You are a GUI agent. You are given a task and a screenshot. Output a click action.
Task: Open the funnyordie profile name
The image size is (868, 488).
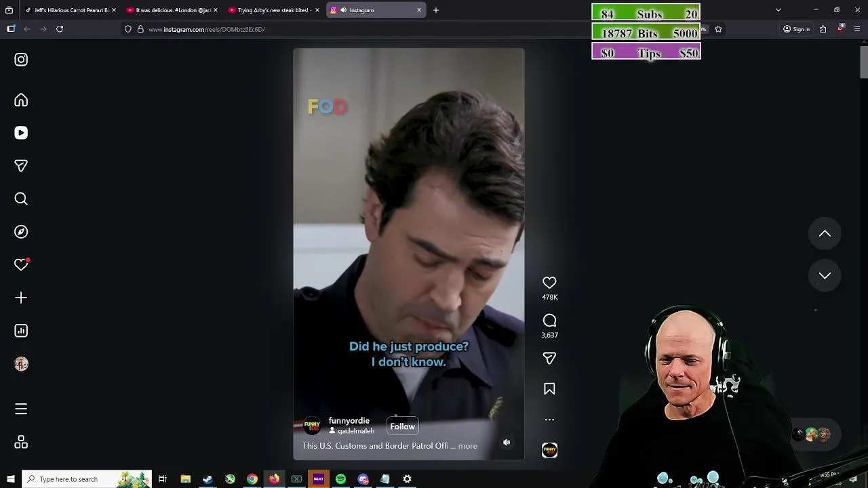point(349,421)
